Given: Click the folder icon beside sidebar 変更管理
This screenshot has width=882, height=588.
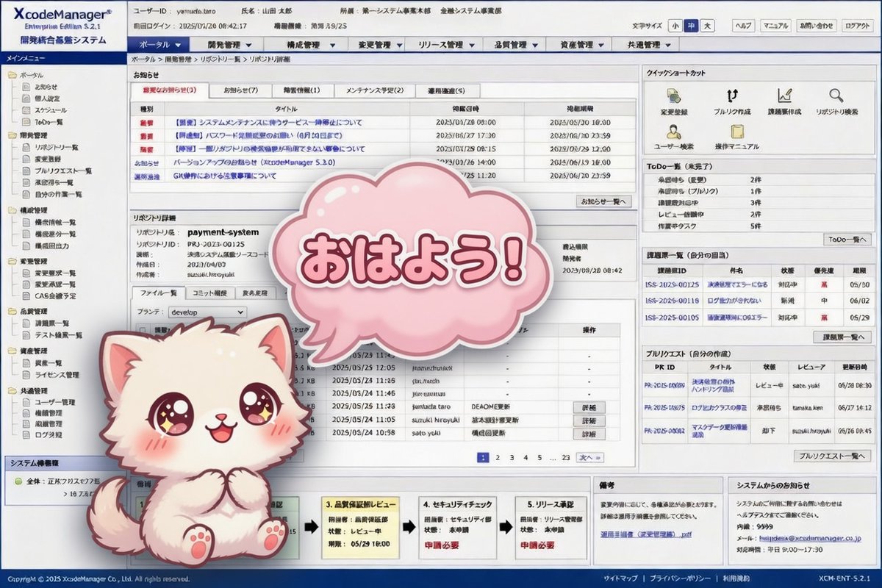Looking at the screenshot, I should [x=12, y=261].
